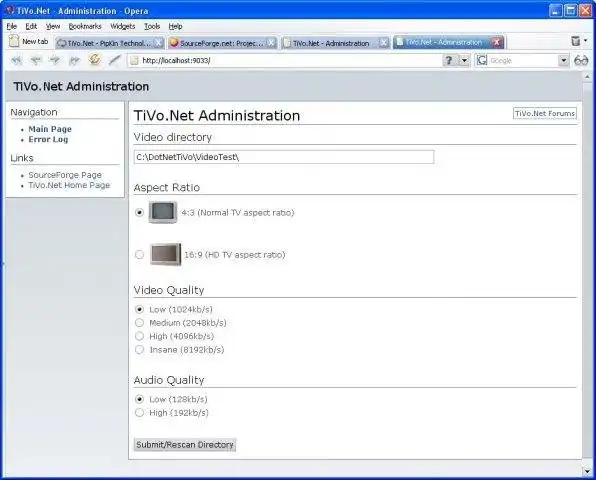Go back with the Back arrow
The image size is (596, 480).
pos(36,60)
